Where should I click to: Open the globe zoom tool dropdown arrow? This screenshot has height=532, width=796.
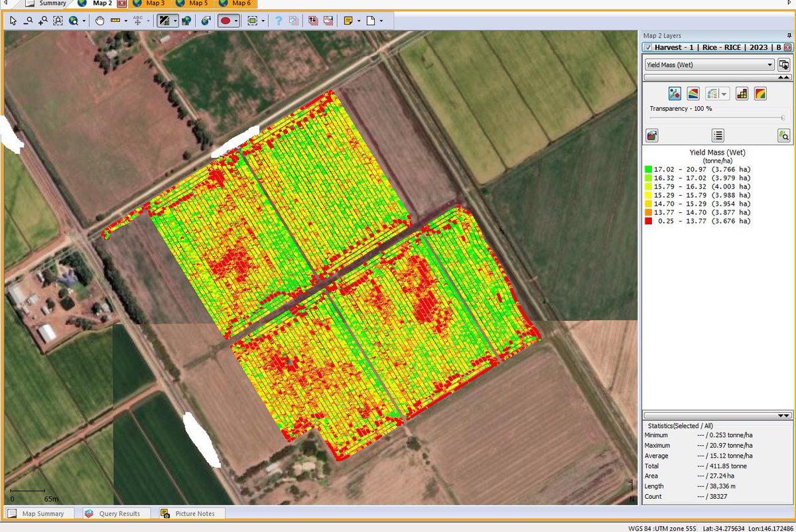[83, 21]
